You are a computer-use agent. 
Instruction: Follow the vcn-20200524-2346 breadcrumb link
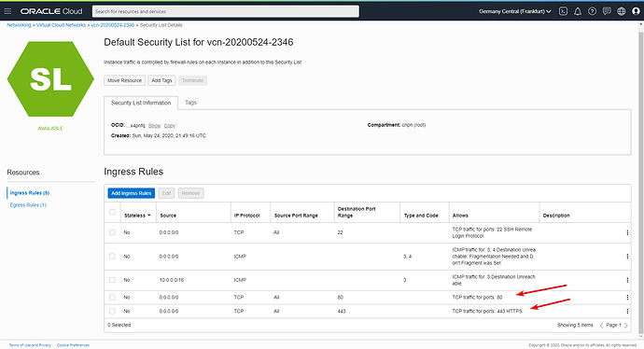tap(113, 25)
